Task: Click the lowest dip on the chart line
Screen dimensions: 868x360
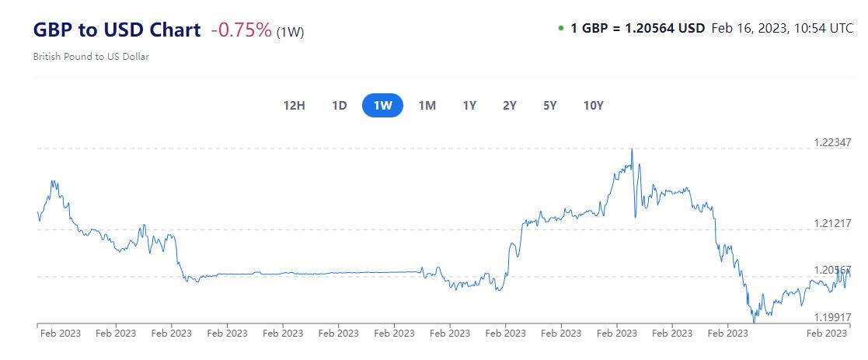Action: [x=754, y=320]
